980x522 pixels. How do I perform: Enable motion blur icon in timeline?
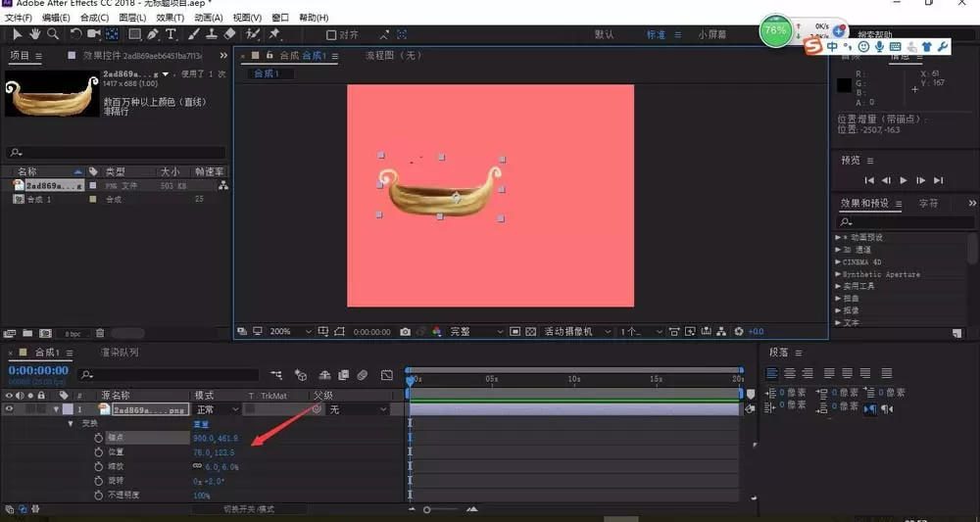pyautogui.click(x=363, y=375)
